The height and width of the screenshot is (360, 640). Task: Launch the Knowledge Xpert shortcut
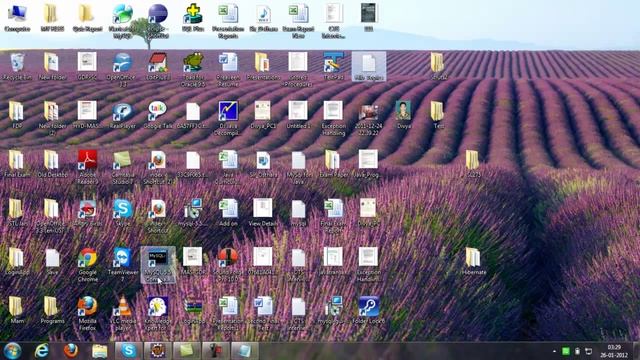click(158, 313)
